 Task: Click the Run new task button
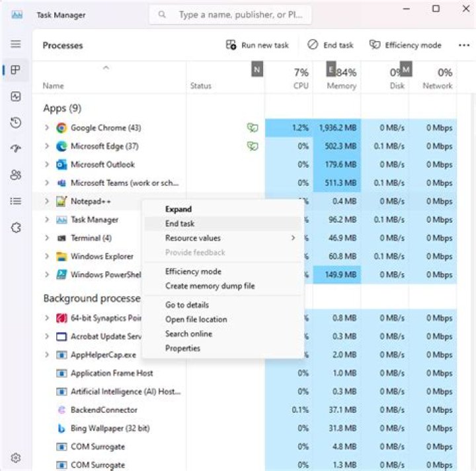[x=257, y=45]
